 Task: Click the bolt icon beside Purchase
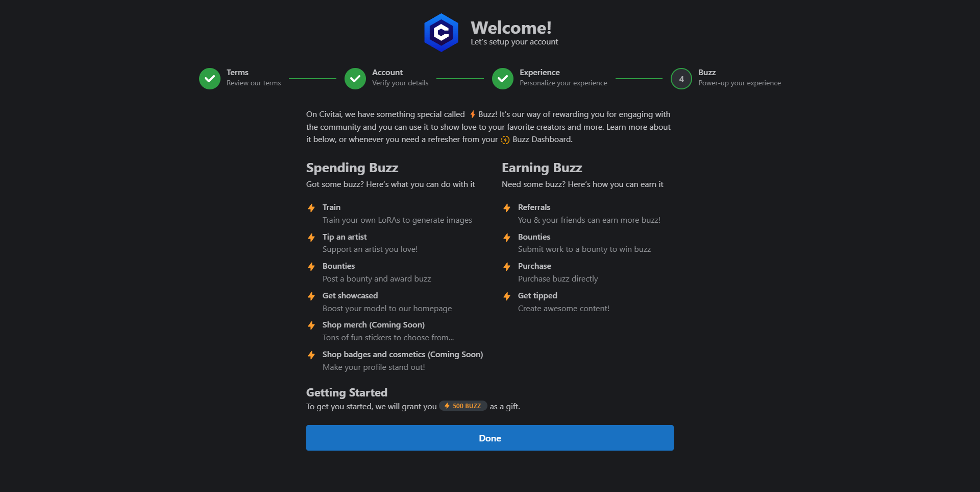click(507, 267)
